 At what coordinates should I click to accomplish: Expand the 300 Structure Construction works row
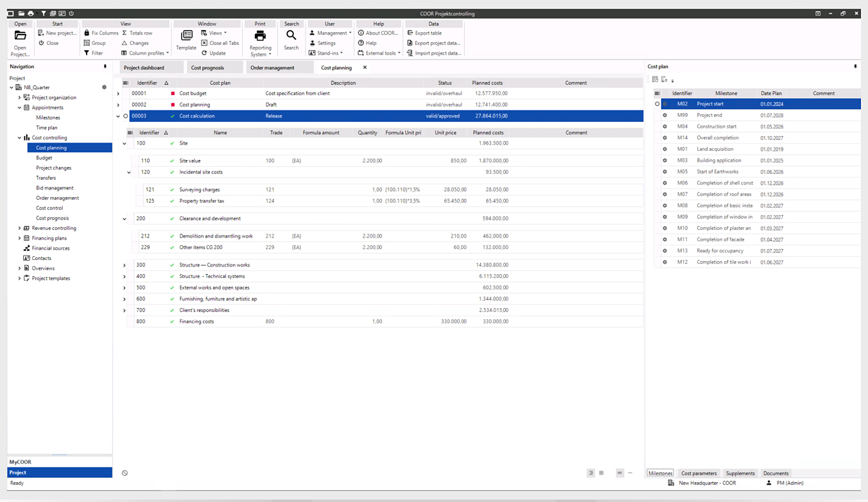[x=124, y=264]
